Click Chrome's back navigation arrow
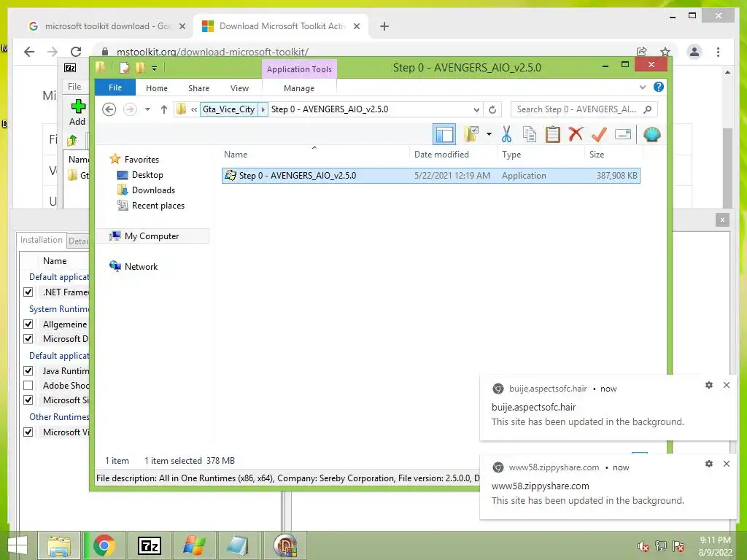The image size is (747, 560). coord(29,52)
